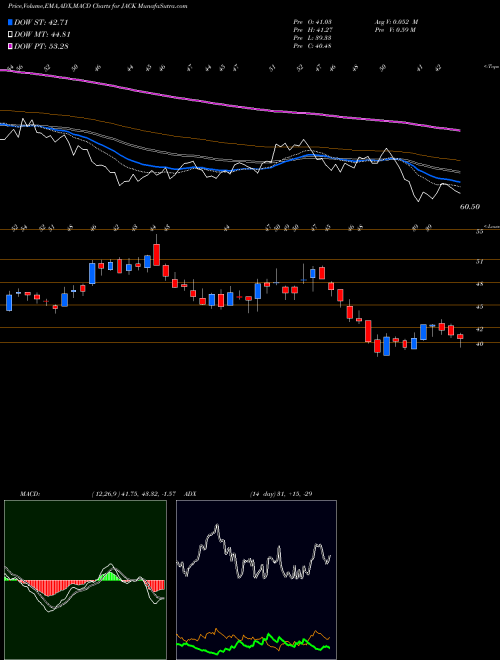Click the tallest red candlestick at the peak
The image size is (500, 660).
tap(157, 255)
